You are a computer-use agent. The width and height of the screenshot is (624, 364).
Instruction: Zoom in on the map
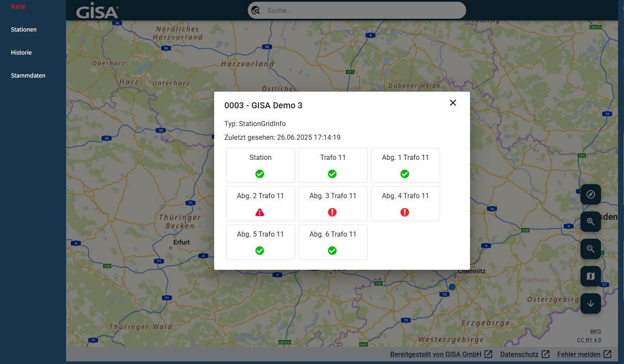(x=590, y=222)
